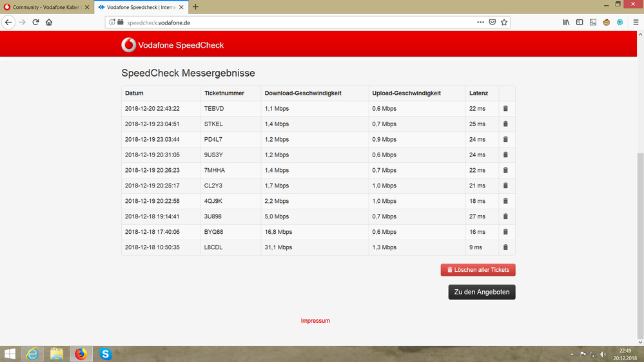Open the Impressum link
This screenshot has width=644, height=362.
(315, 321)
